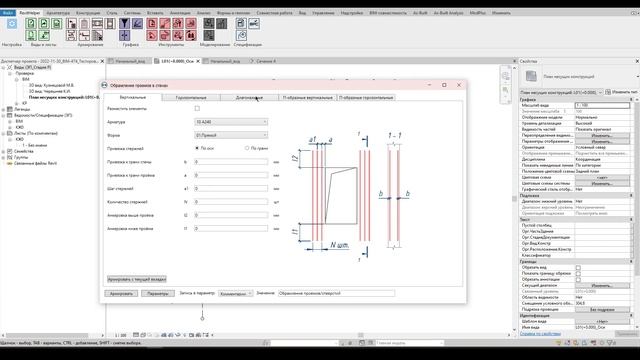Click Изменить button for Секущий диапазон

[602, 286]
